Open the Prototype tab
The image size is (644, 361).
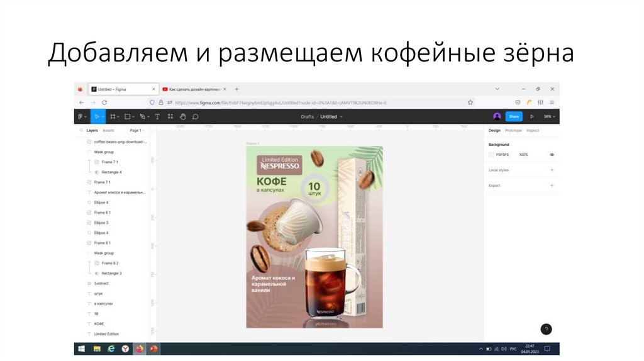513,130
